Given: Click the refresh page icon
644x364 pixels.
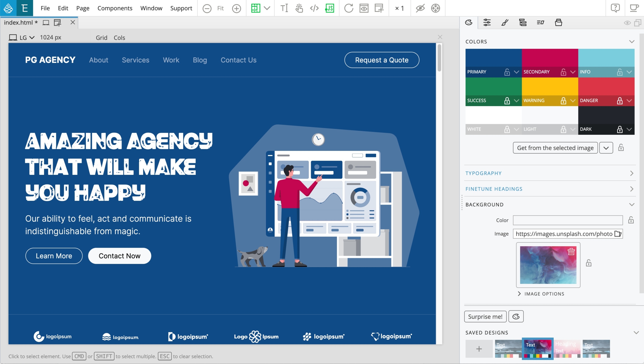Looking at the screenshot, I should (348, 8).
